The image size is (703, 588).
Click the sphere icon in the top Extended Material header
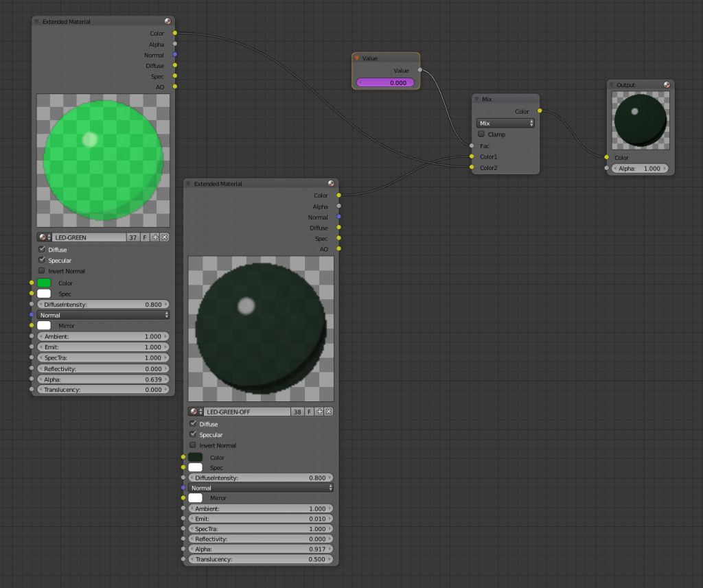[x=170, y=21]
